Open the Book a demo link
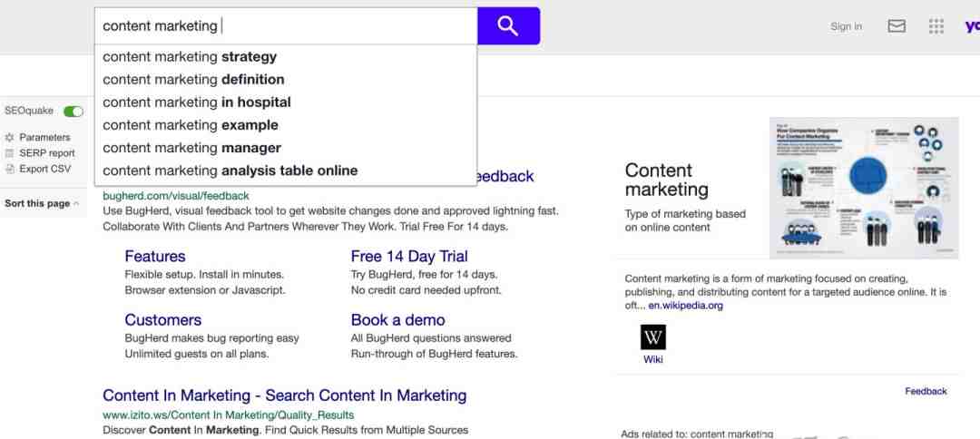Image resolution: width=980 pixels, height=439 pixels. click(398, 320)
